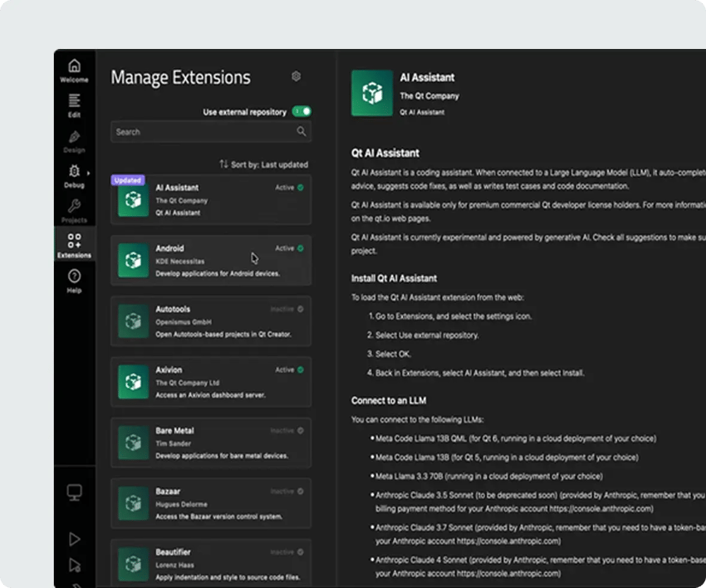
Task: Switch to Edit mode in the sidebar
Action: click(75, 101)
